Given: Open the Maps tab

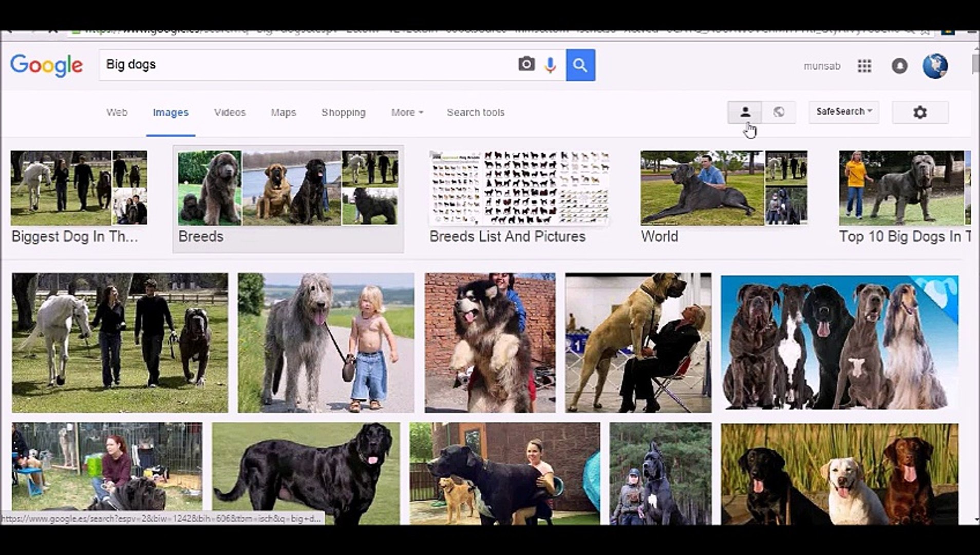Looking at the screenshot, I should [x=283, y=112].
